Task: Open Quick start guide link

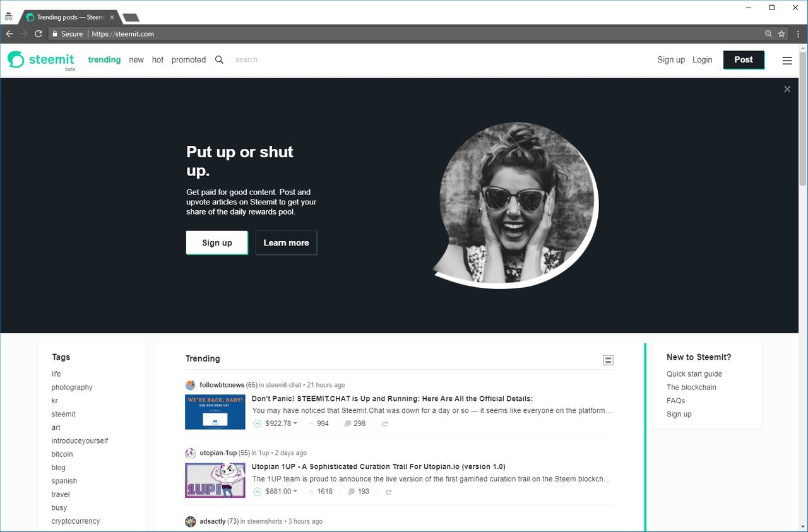Action: pos(694,374)
